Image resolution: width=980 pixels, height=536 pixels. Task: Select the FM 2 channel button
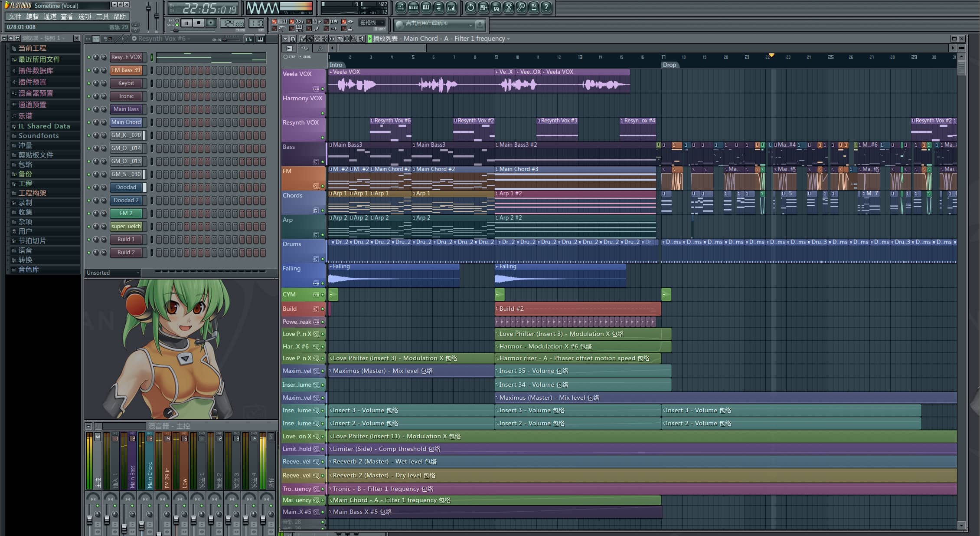pyautogui.click(x=126, y=214)
